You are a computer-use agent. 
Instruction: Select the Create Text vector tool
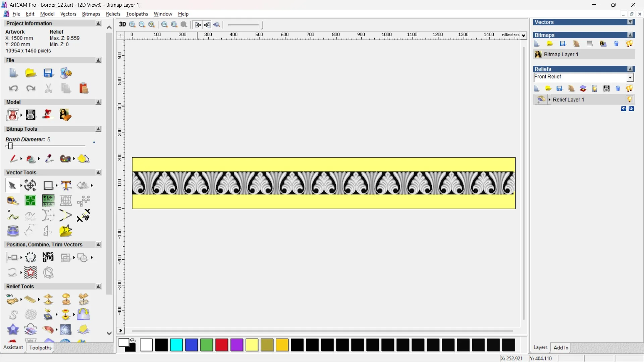[66, 185]
